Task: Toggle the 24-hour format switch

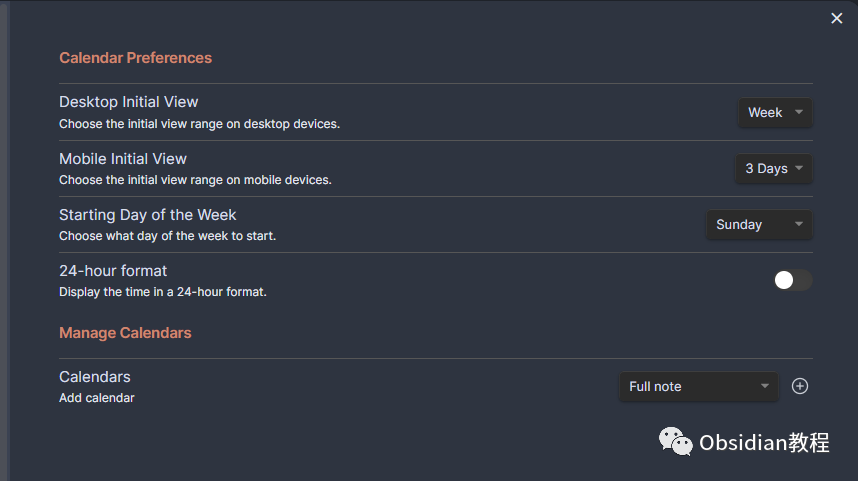Action: pos(793,280)
